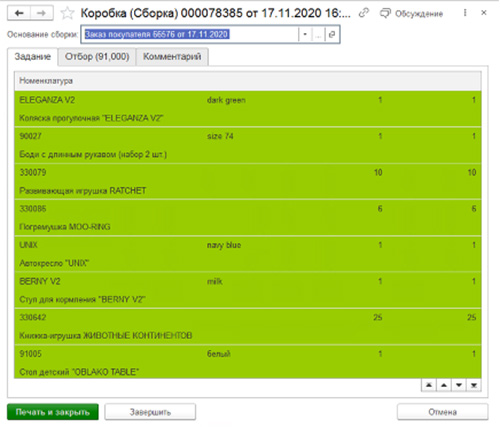Select Книжка-игрушка ЖИВОТНЫЕ КОНТИНЕНТОВ description
Viewport: 500px width, 427px height.
(x=106, y=335)
